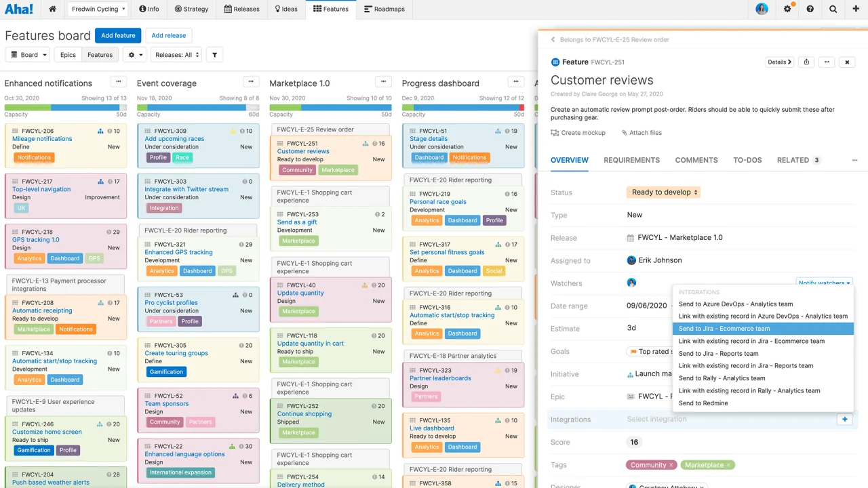This screenshot has height=488, width=868.
Task: Choose Send to Jira - Reports team
Action: pos(718,353)
